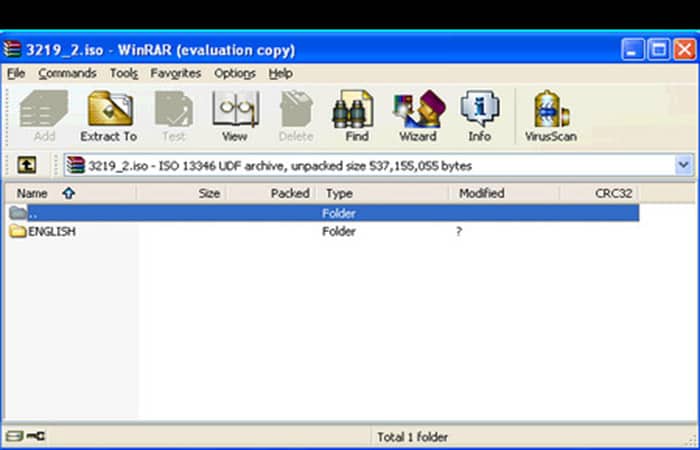Open the Favorites menu
The width and height of the screenshot is (700, 450).
(x=176, y=73)
